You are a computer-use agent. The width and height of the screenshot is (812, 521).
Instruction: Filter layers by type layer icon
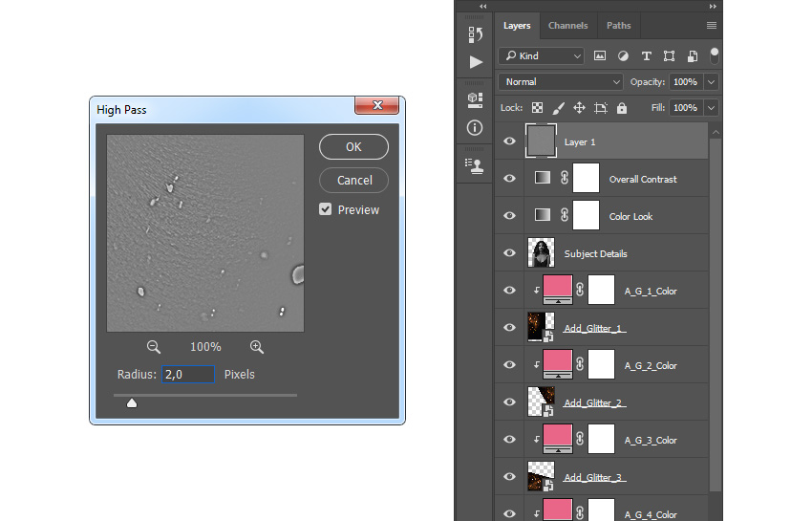point(647,56)
